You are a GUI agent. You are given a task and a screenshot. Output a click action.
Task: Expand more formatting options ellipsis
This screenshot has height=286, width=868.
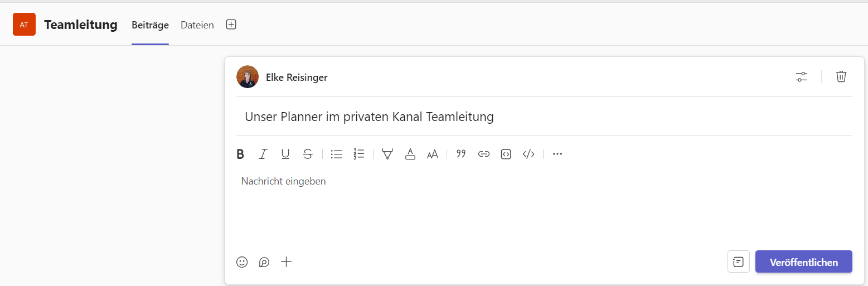click(557, 154)
